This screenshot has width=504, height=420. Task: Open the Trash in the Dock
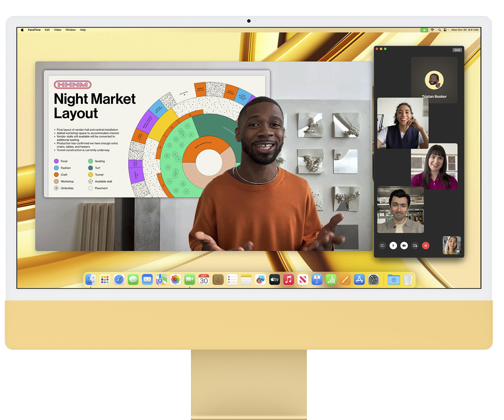[408, 280]
